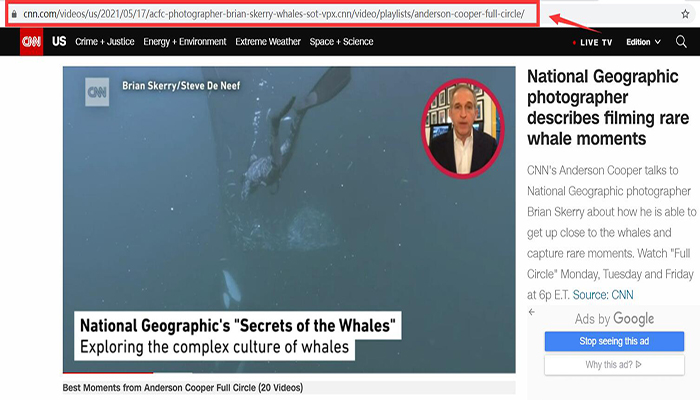Screen dimensions: 700x400
Task: Select Extreme Weather in the navigation
Action: [x=268, y=42]
